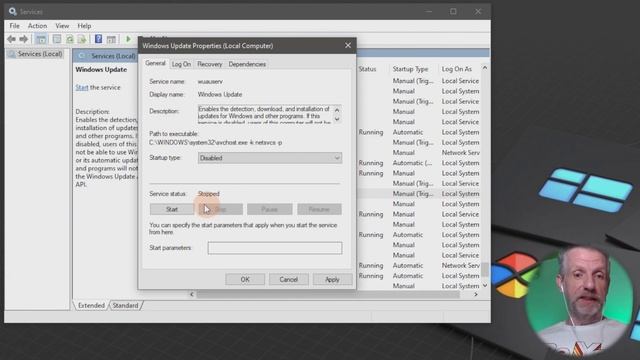Click the OK button
This screenshot has height=360, width=640.
click(245, 280)
